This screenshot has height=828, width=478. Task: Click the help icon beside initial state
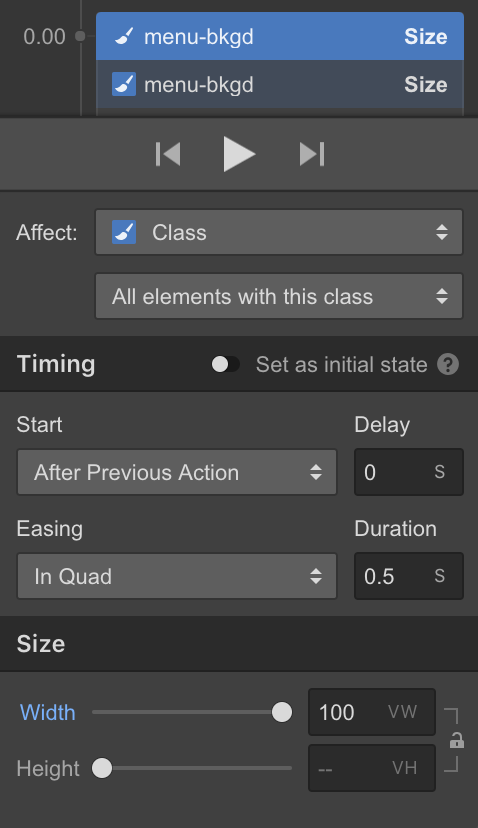tap(448, 364)
